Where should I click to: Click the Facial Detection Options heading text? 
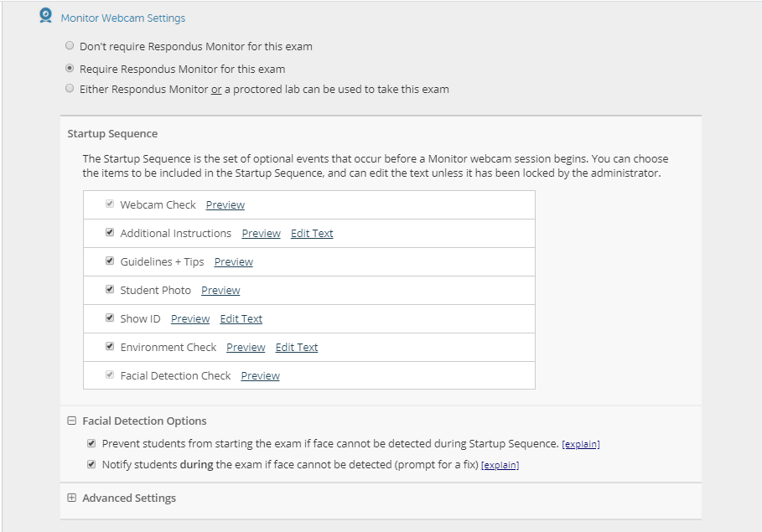click(144, 421)
